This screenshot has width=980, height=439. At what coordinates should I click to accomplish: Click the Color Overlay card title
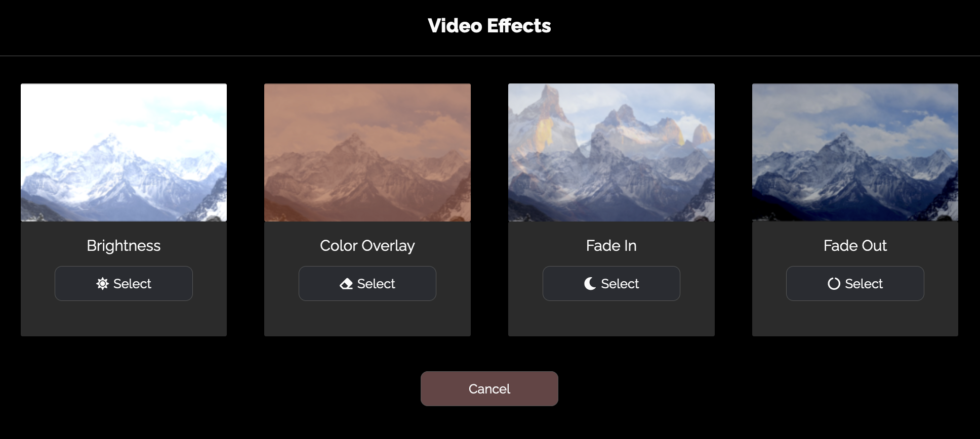pos(367,246)
